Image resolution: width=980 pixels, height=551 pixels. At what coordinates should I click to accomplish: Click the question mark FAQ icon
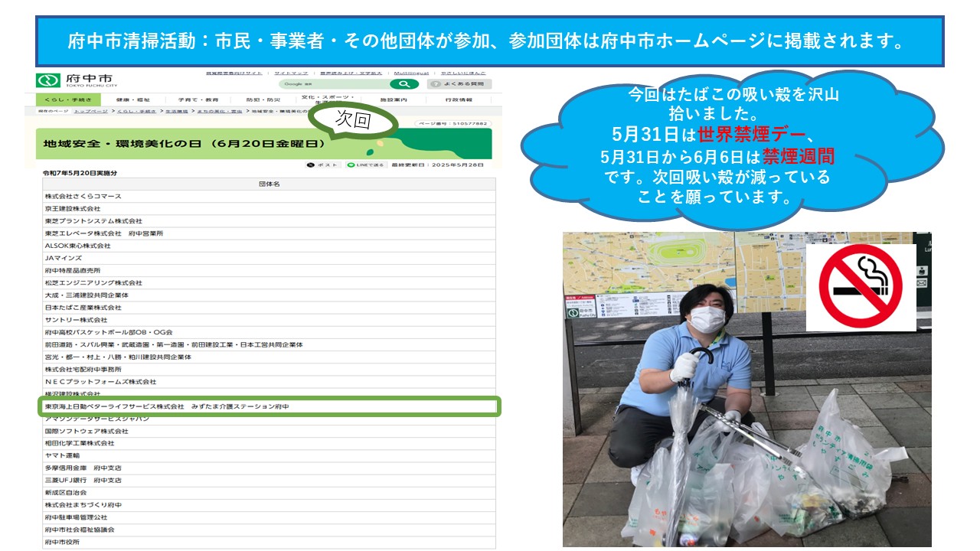(x=436, y=84)
